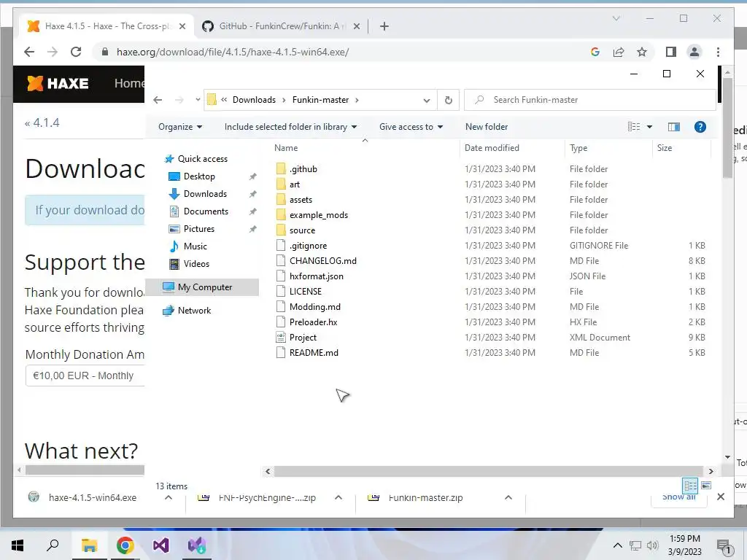747x560 pixels.
Task: Select the README.md file
Action: (314, 353)
